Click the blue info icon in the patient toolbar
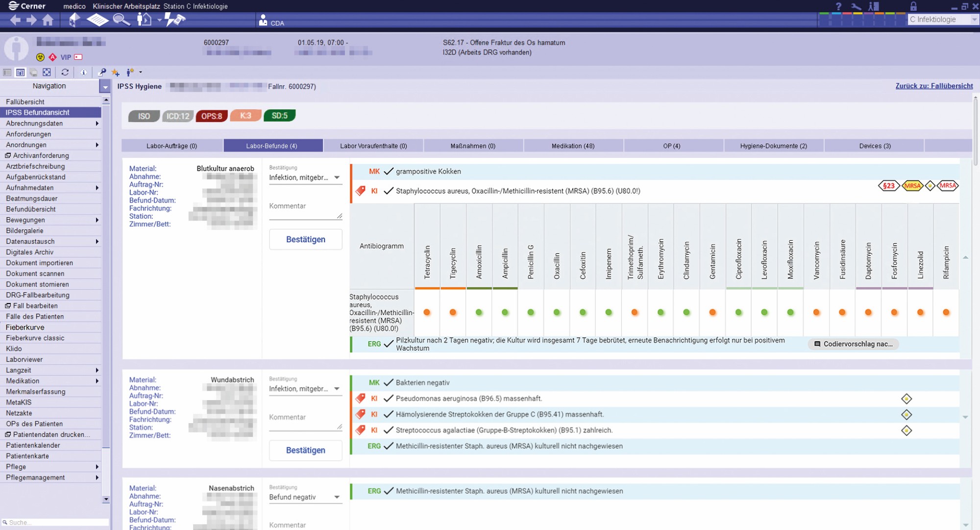This screenshot has height=530, width=980. click(84, 72)
